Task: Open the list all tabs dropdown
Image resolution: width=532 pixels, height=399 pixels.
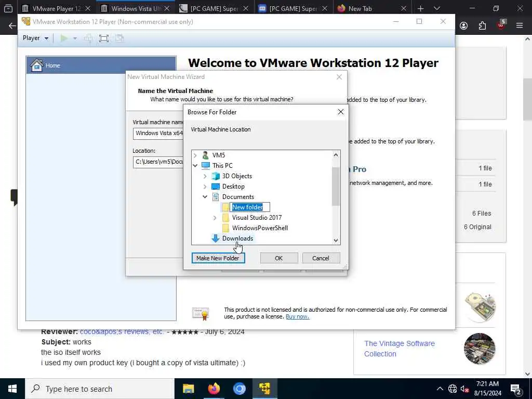Action: click(x=437, y=8)
